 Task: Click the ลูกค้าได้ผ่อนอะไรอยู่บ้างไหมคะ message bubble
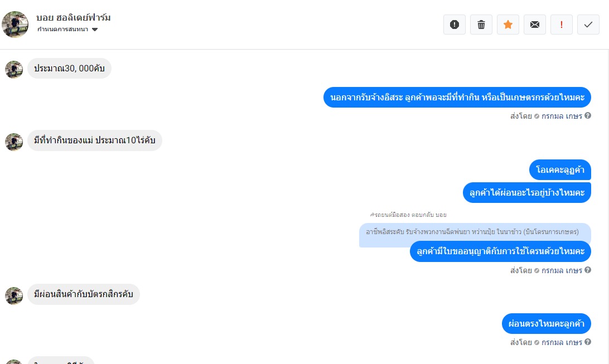[x=526, y=193]
